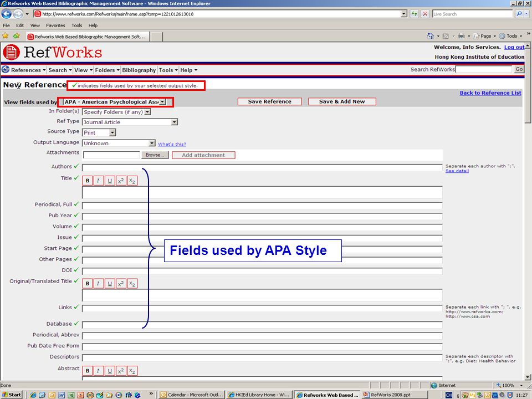Image resolution: width=532 pixels, height=399 pixels.
Task: Open the Tools dropdown in IE command bar
Action: [510, 36]
